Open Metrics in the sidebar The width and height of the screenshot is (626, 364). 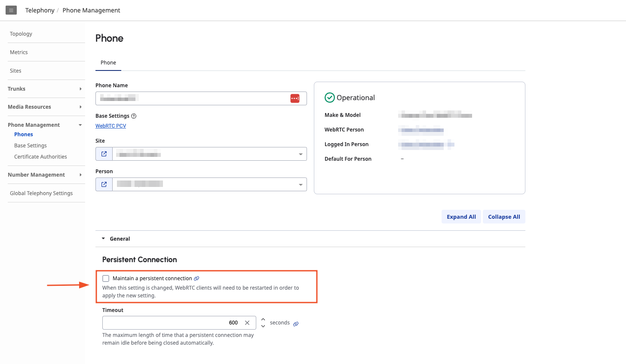(x=19, y=52)
